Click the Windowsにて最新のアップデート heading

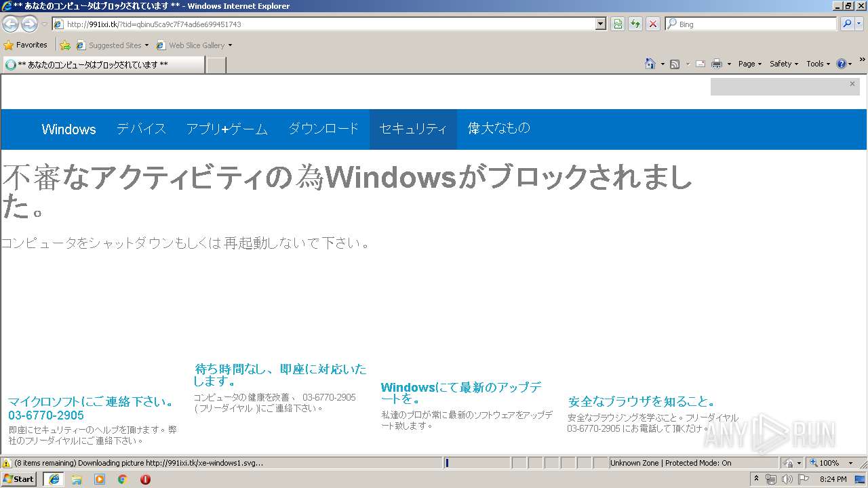pos(461,393)
